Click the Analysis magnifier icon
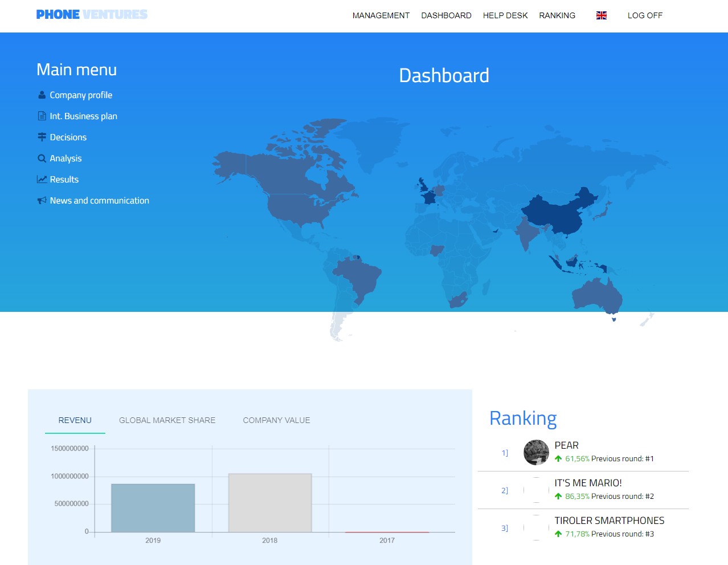This screenshot has height=565, width=728. 42,158
